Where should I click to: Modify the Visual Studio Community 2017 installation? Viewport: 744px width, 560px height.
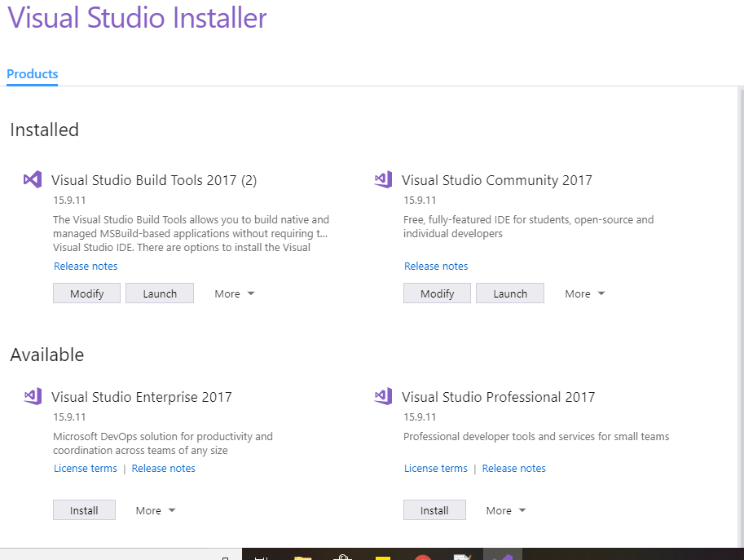[x=437, y=293]
